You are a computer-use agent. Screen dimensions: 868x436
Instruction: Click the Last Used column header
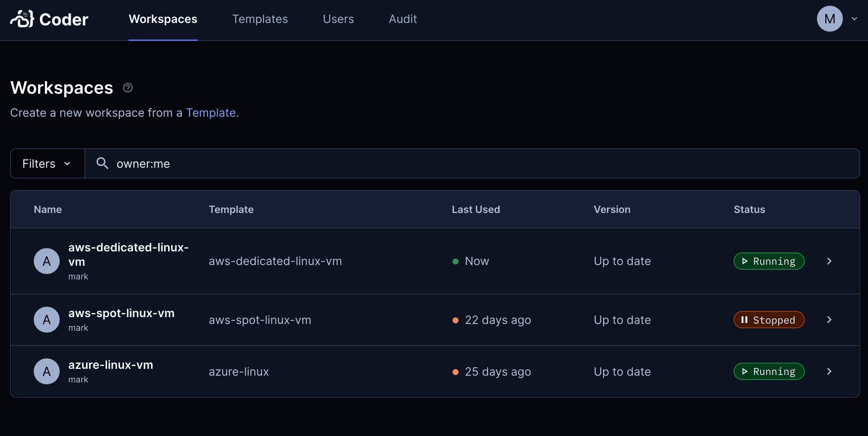point(476,209)
